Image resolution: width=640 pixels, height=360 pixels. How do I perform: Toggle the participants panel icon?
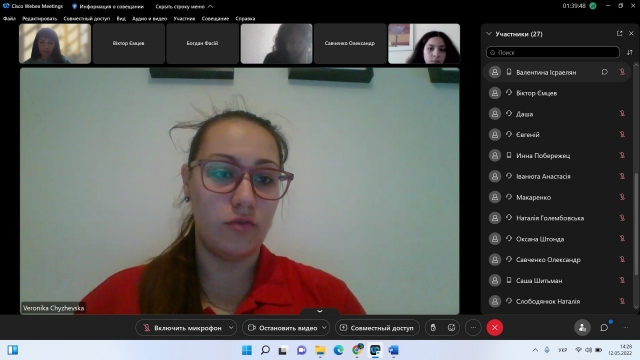click(x=582, y=328)
